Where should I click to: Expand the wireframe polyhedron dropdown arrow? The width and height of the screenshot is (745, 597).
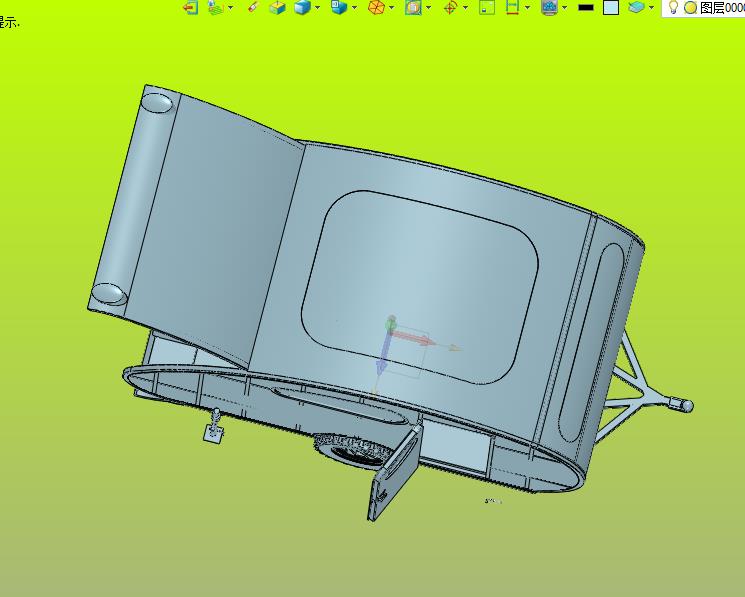[392, 8]
